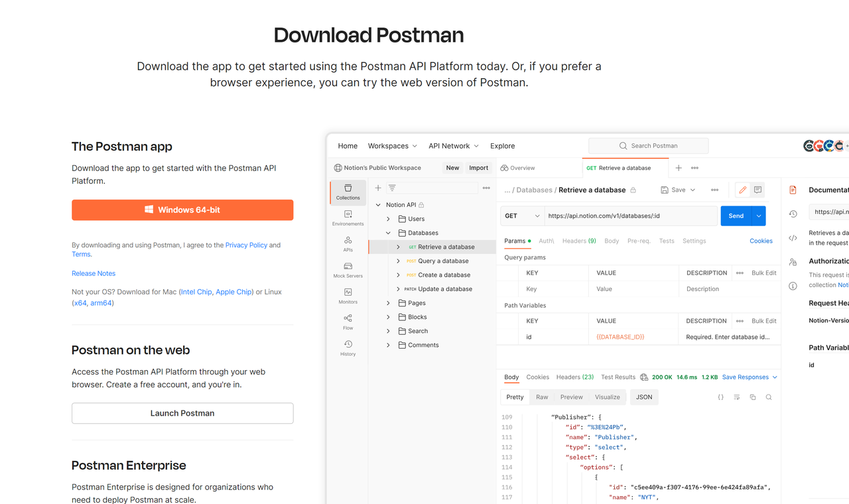Click the copy response icon
Screen dimensions: 849x504
pyautogui.click(x=753, y=397)
